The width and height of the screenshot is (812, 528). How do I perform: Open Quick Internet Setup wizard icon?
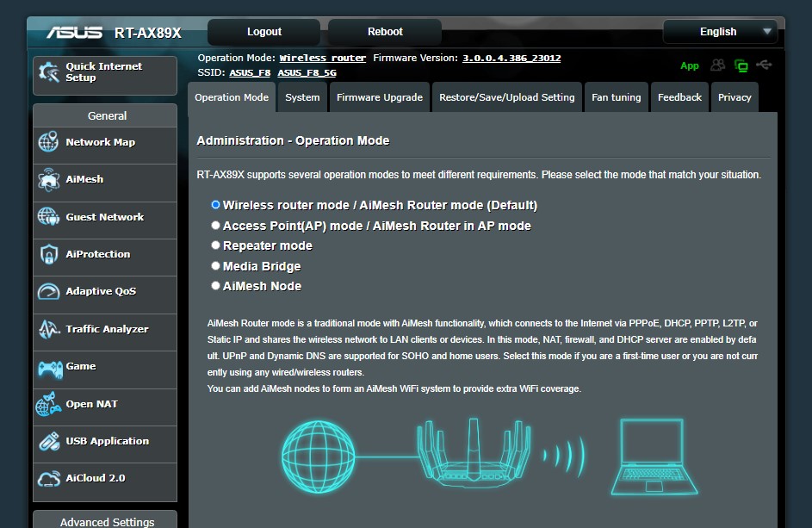pyautogui.click(x=49, y=72)
